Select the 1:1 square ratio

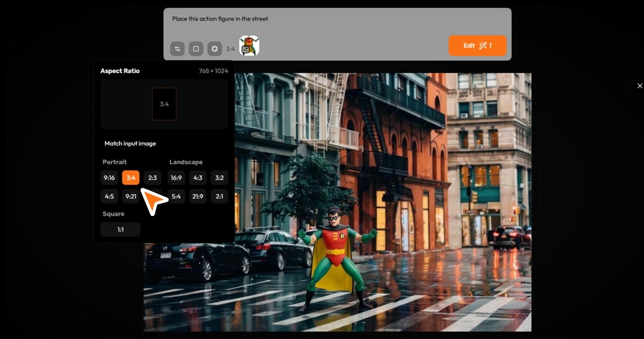pyautogui.click(x=121, y=230)
